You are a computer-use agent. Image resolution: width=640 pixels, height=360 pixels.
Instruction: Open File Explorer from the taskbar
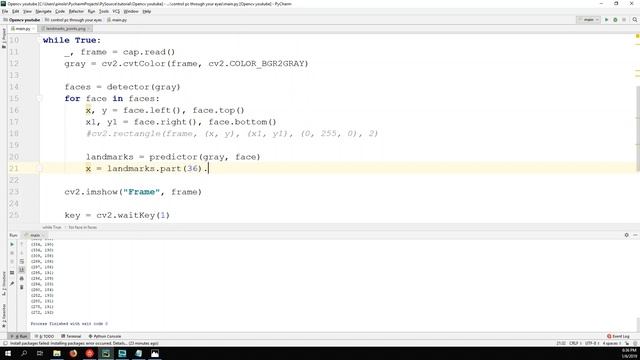point(57,353)
